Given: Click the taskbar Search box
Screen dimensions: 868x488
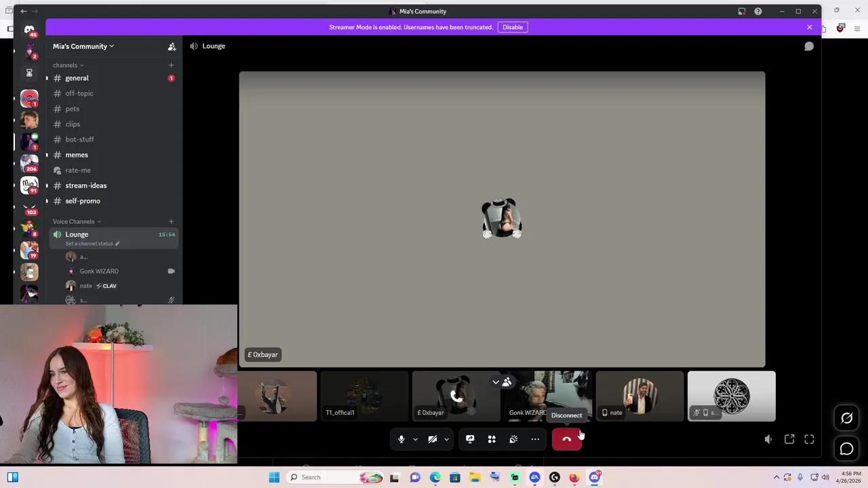Looking at the screenshot, I should tap(335, 477).
